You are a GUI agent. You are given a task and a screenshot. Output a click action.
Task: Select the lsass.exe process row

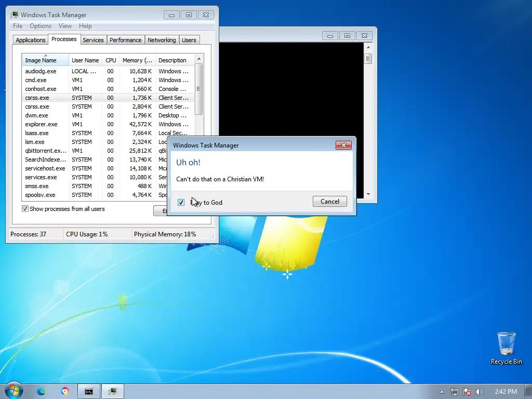click(108, 133)
